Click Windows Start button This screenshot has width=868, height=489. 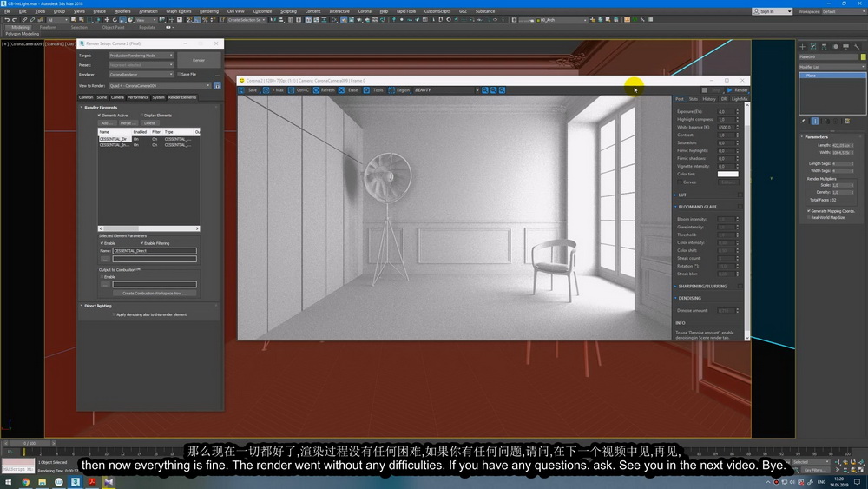click(x=9, y=482)
